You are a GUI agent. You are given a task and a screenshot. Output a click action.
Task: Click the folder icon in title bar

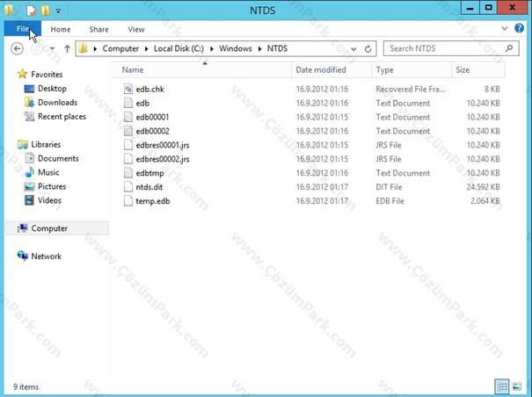[9, 10]
